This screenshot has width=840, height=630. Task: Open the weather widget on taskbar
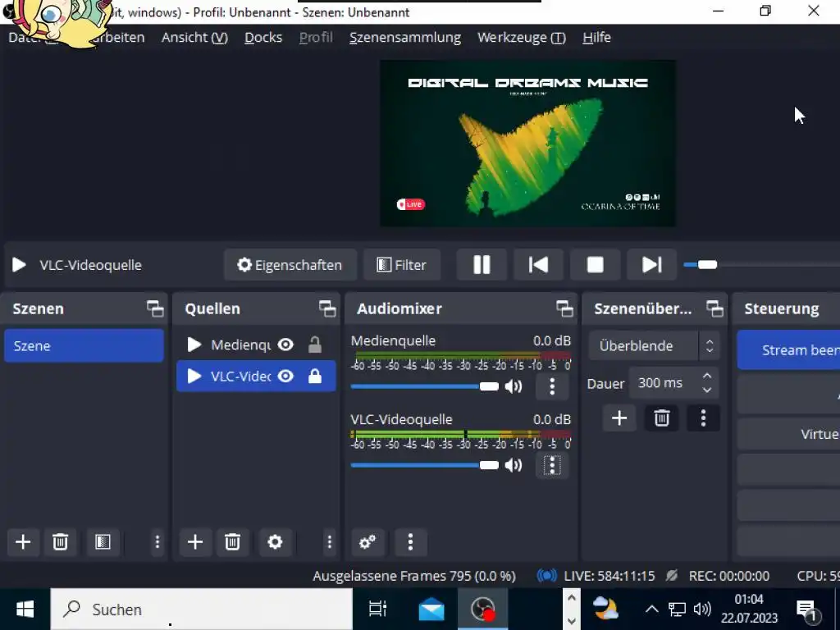tap(606, 609)
